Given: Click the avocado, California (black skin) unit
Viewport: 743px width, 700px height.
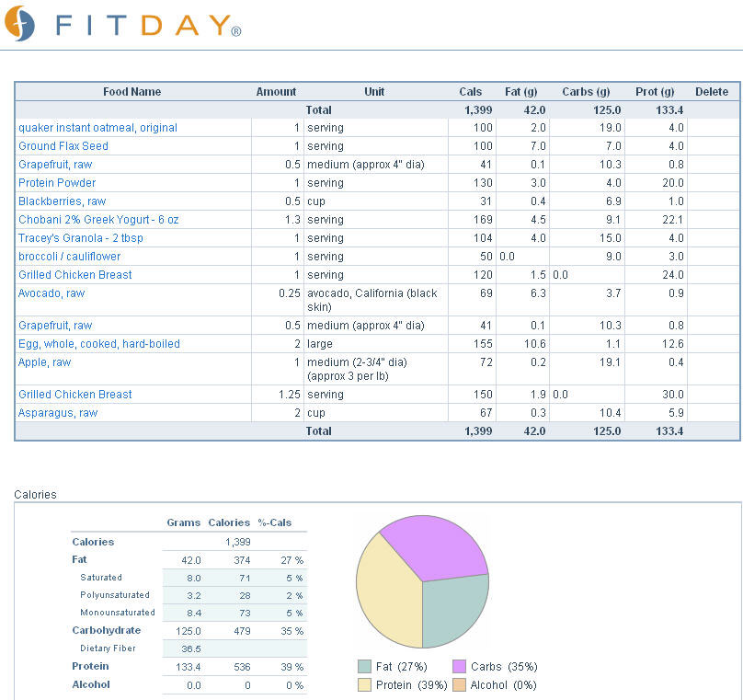Looking at the screenshot, I should 372,300.
